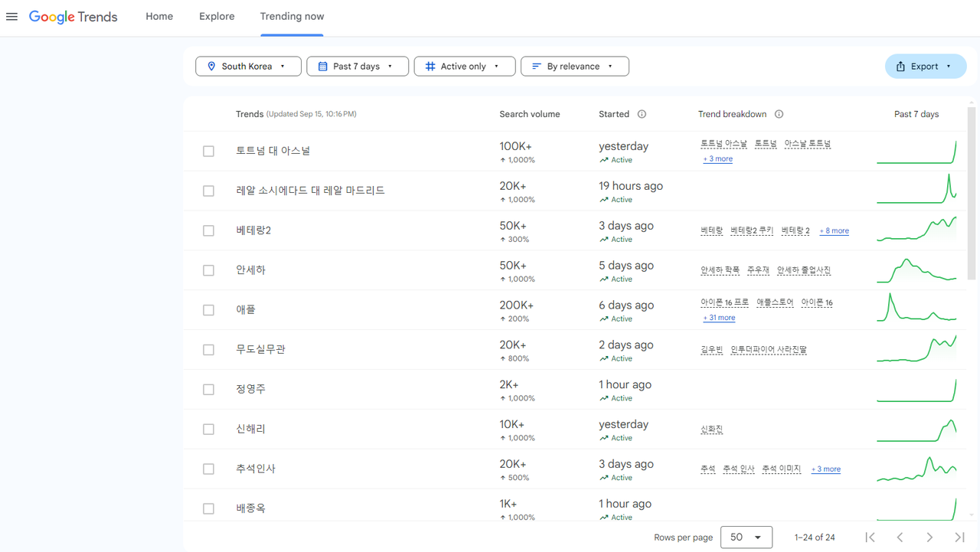Click the info icon next to Trend breakdown

point(779,114)
